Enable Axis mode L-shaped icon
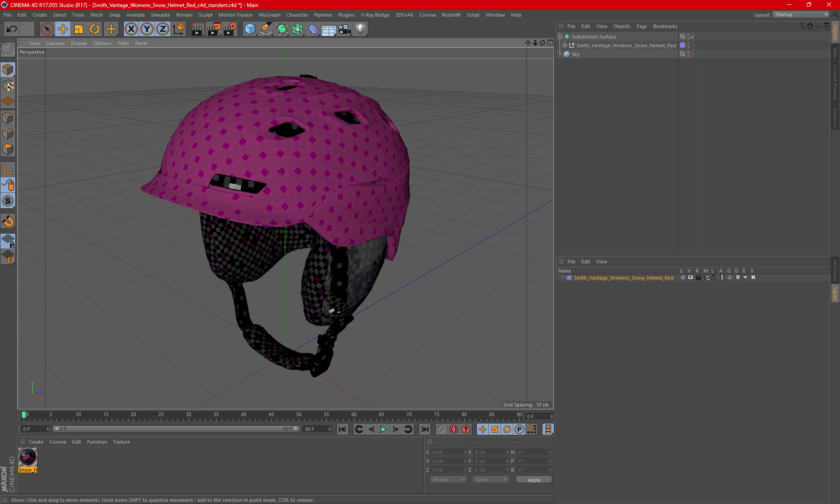Screen dimensions: 840x504 pyautogui.click(x=8, y=169)
